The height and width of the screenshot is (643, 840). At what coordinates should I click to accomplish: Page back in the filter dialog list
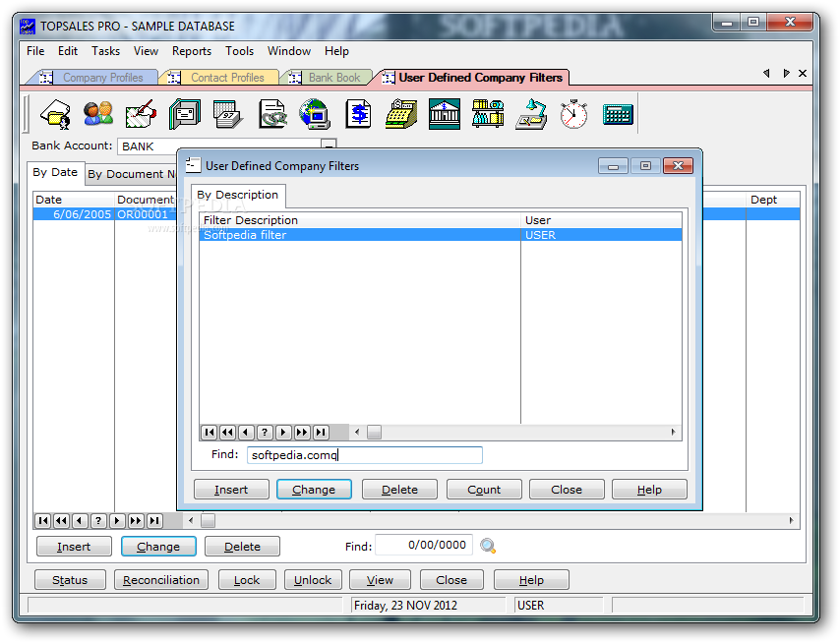[x=227, y=432]
